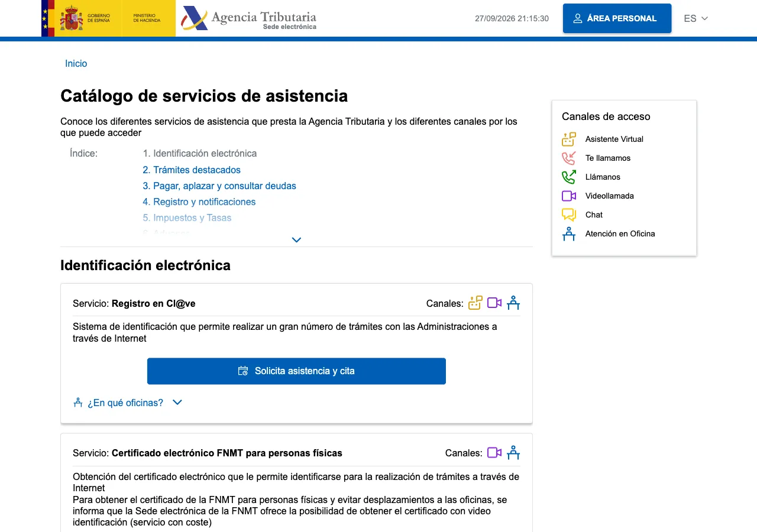Click the office desk icon in Registro en Cl@ve row
This screenshot has width=757, height=532.
513,303
